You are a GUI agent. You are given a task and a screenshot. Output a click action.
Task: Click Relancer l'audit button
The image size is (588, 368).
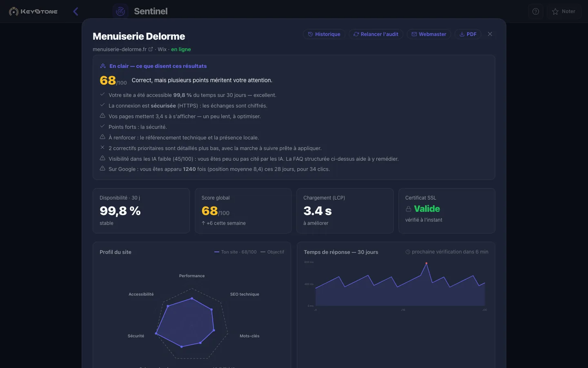376,34
